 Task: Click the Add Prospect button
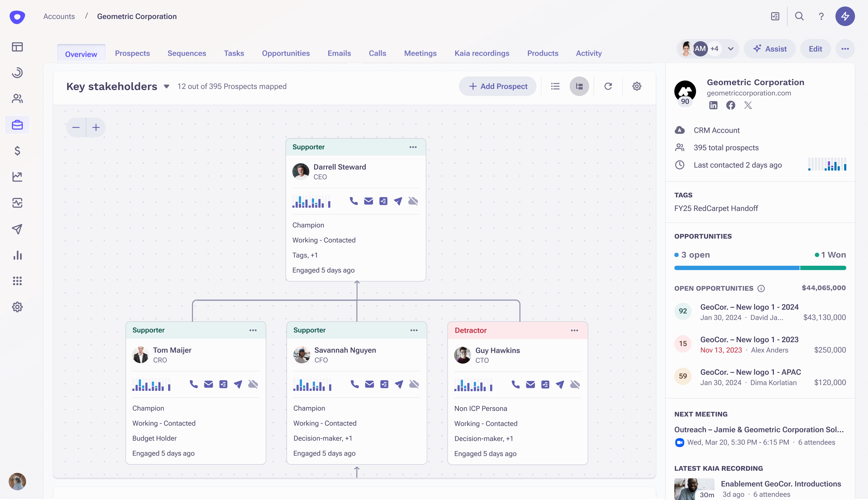tap(497, 86)
